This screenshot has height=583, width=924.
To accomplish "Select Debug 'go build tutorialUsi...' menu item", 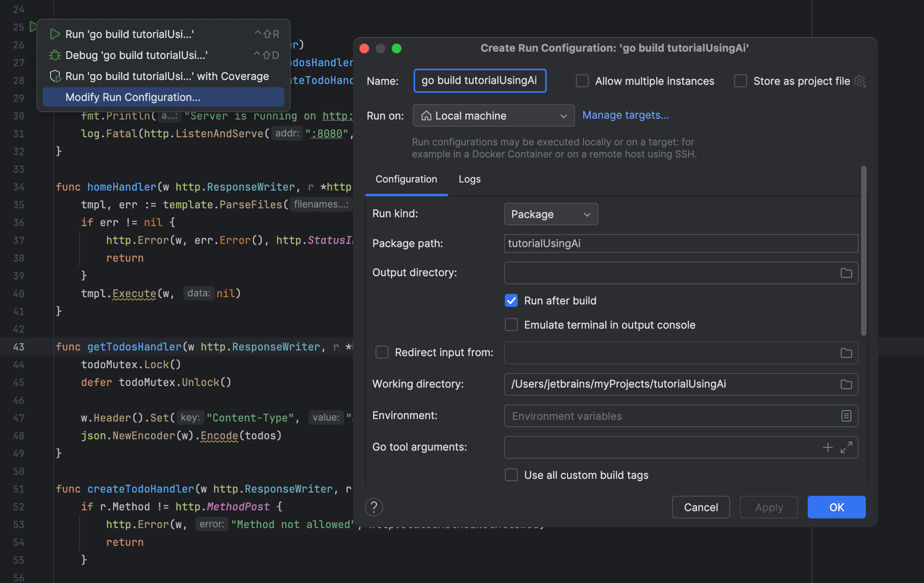I will 136,55.
